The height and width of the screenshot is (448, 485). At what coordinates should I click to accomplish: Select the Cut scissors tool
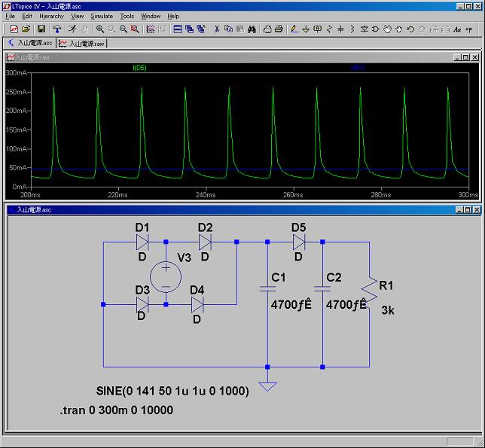tap(217, 29)
